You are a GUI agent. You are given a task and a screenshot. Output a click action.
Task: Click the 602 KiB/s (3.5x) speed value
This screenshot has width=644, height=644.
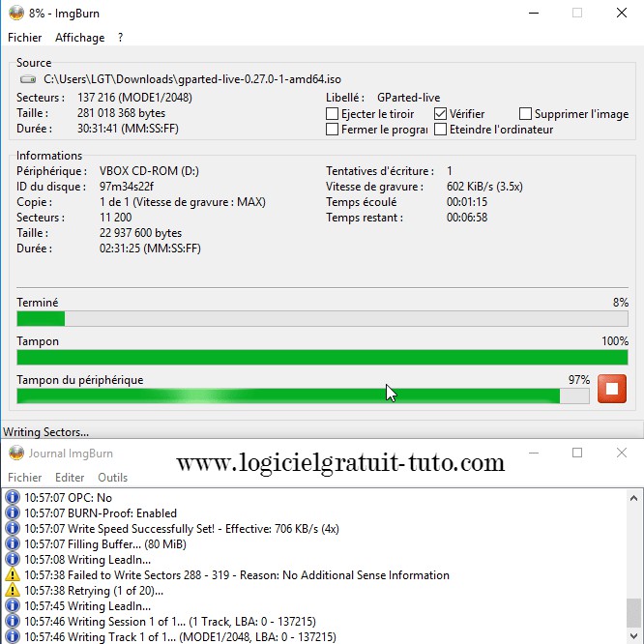(484, 187)
